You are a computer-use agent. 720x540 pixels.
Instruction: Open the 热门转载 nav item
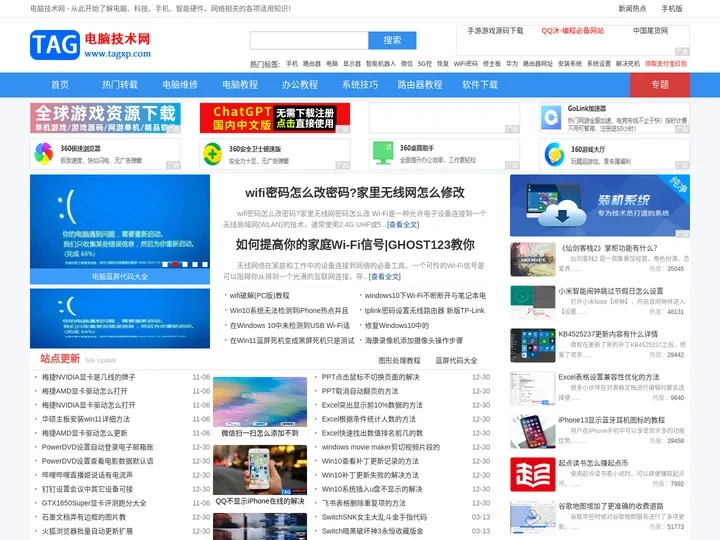(x=120, y=84)
